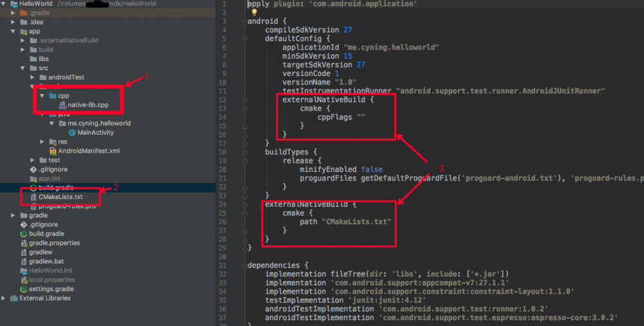Screen dimensions: 644x326
Task: Click the app module folder icon
Action: point(23,31)
